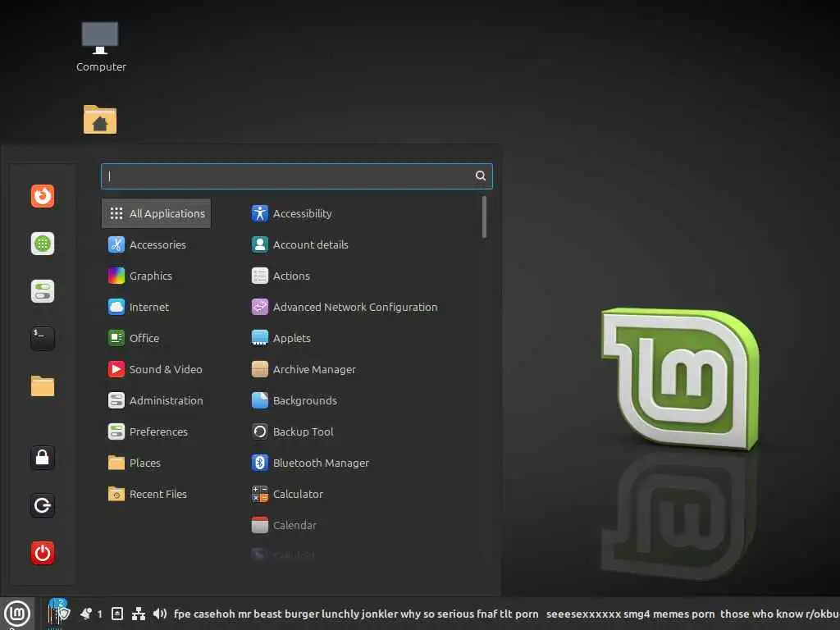Image resolution: width=840 pixels, height=630 pixels.
Task: Click the removable drives tray icon
Action: [117, 614]
